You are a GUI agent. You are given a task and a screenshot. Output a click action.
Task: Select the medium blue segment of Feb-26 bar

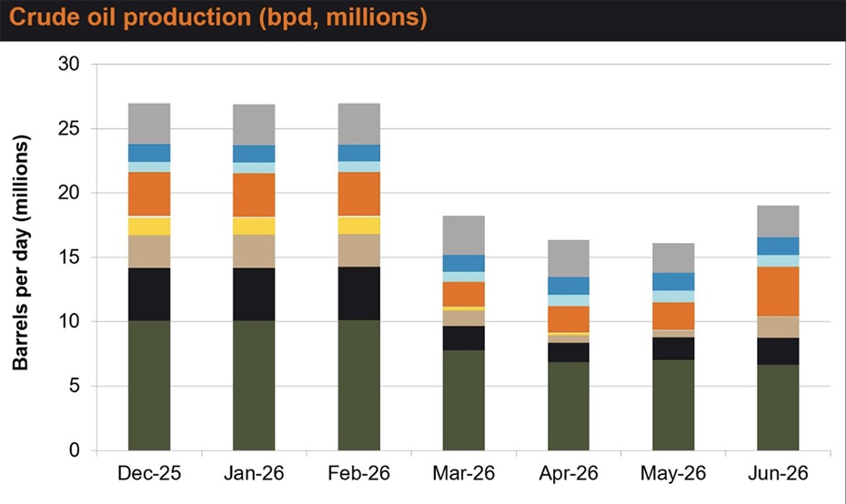click(358, 153)
